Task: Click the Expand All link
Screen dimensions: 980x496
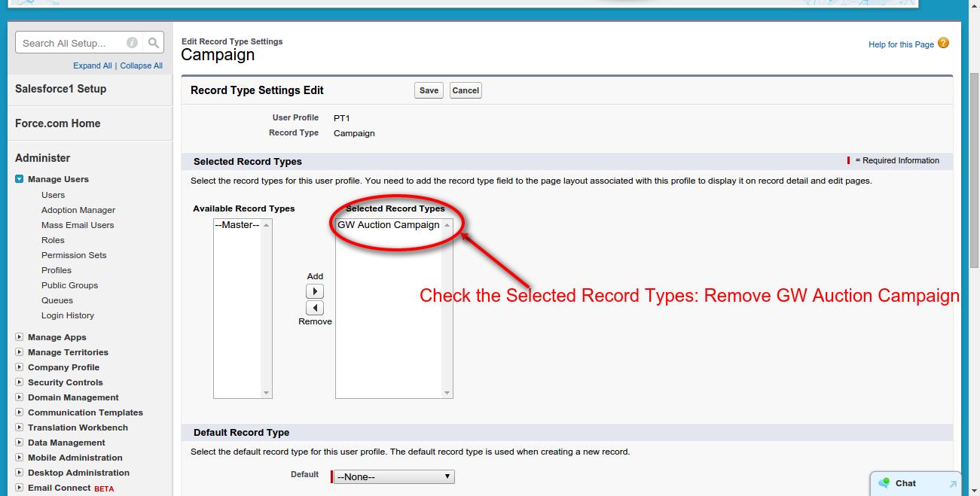Action: pos(92,65)
